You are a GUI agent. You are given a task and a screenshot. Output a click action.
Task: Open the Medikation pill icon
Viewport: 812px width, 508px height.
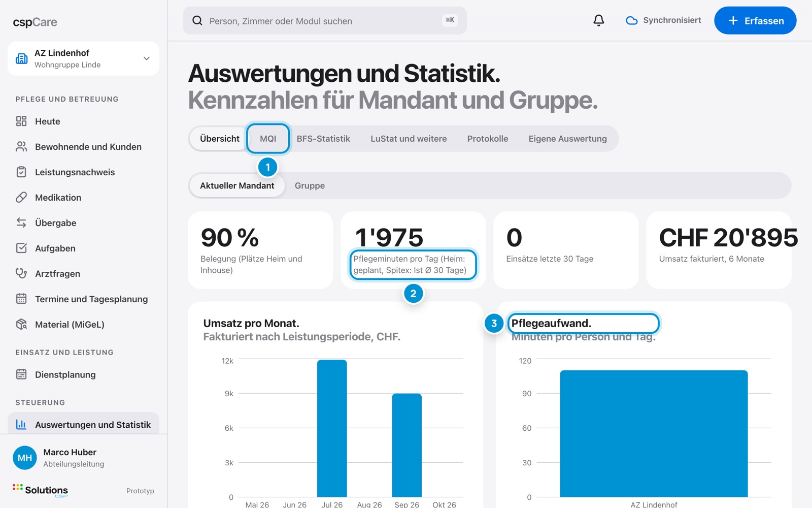coord(21,197)
